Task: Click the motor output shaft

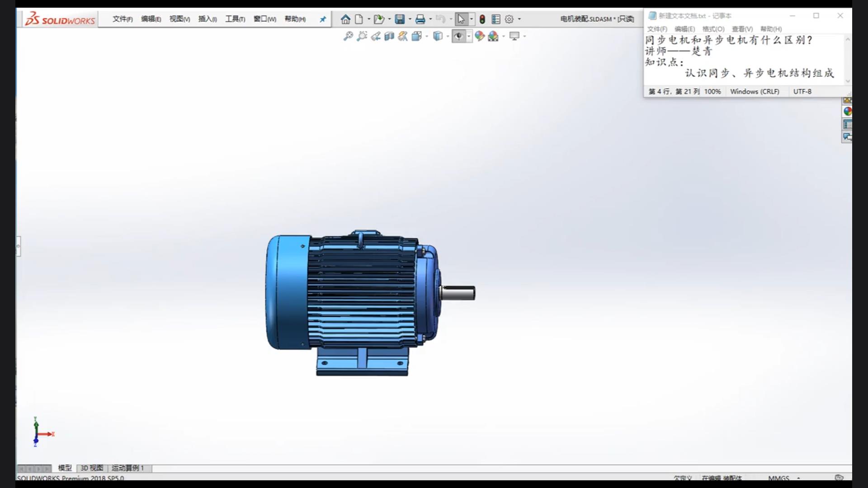Action: point(458,293)
